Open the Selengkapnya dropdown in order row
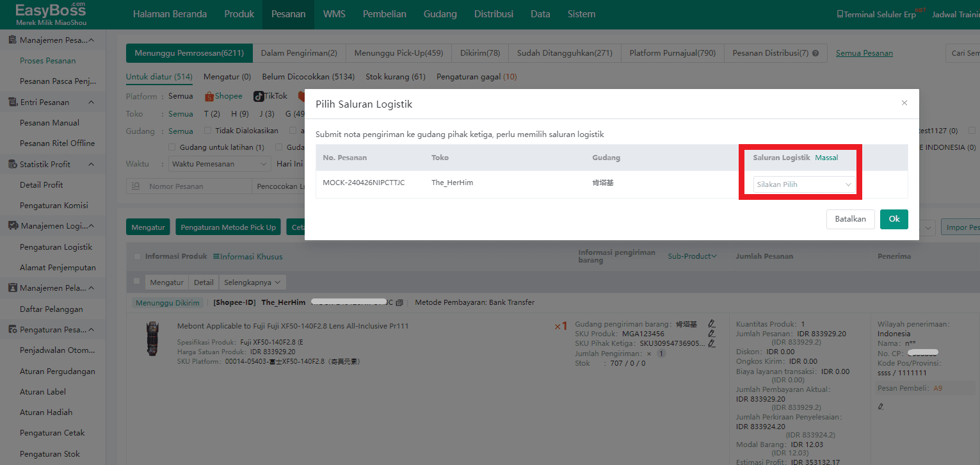Screen dimensions: 980x465 pos(252,282)
